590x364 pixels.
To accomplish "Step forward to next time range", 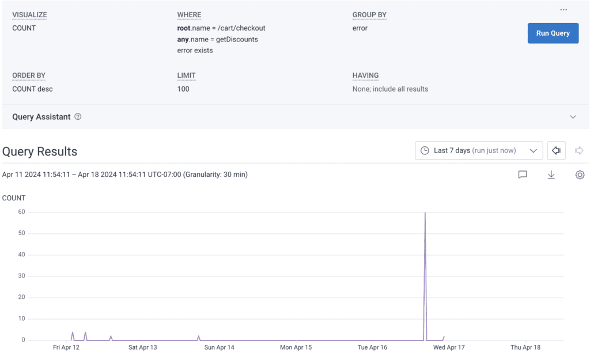I will coord(579,150).
